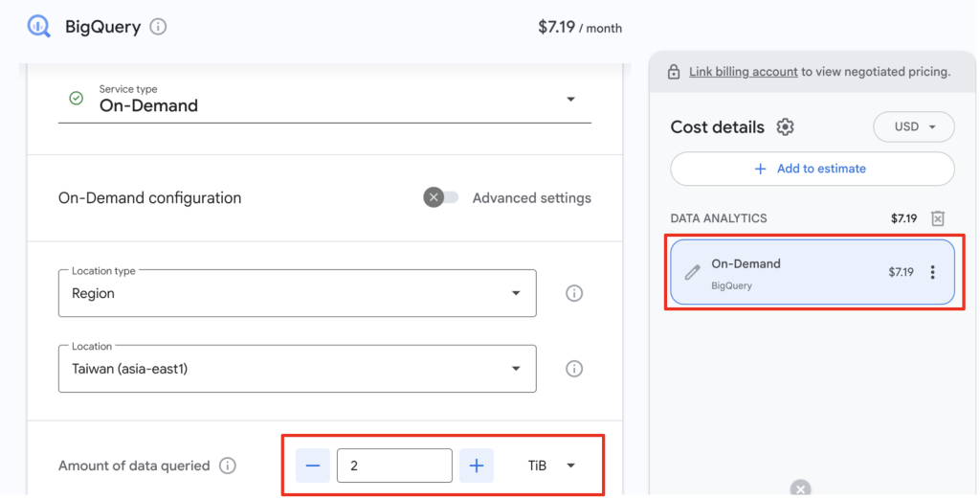Click the BigQuery magnifier logo icon

pyautogui.click(x=38, y=27)
